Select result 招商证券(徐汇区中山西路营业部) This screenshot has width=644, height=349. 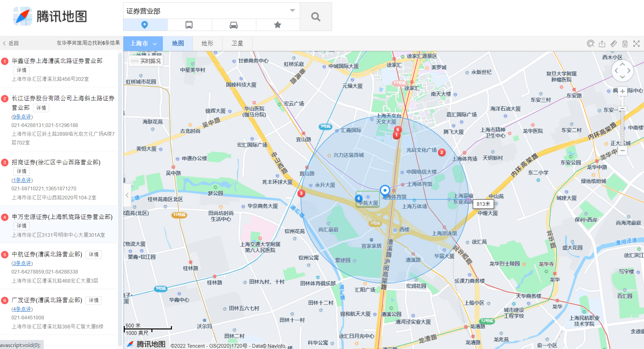pos(56,162)
